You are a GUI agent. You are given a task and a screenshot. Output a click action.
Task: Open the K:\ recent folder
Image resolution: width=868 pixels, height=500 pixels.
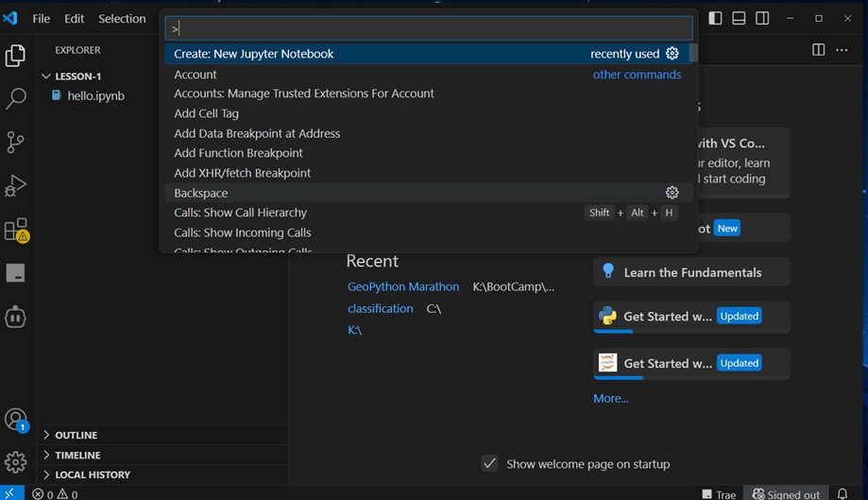[354, 330]
